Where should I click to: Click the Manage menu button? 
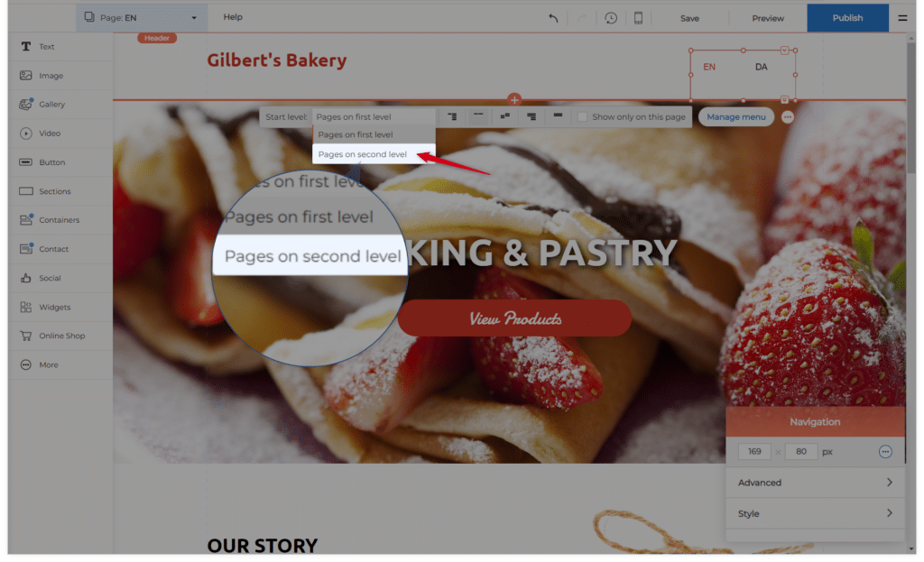(x=736, y=116)
